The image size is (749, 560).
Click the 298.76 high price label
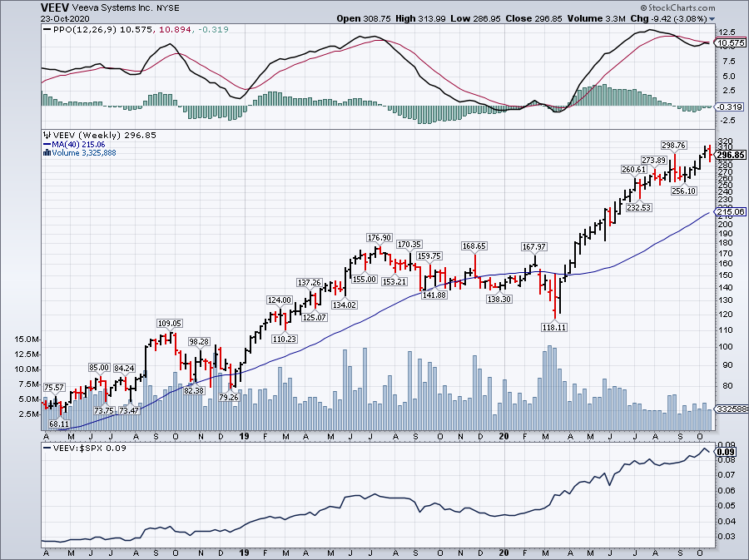(x=673, y=145)
